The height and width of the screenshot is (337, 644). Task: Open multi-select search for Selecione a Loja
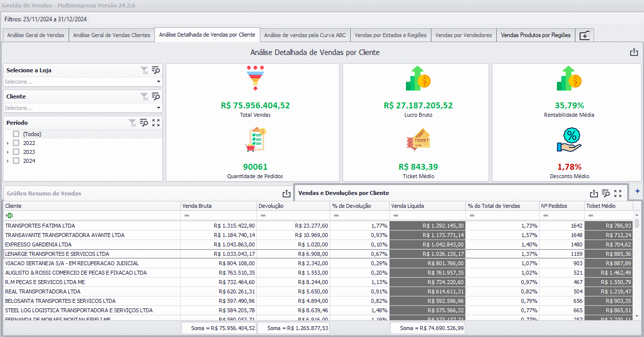156,70
